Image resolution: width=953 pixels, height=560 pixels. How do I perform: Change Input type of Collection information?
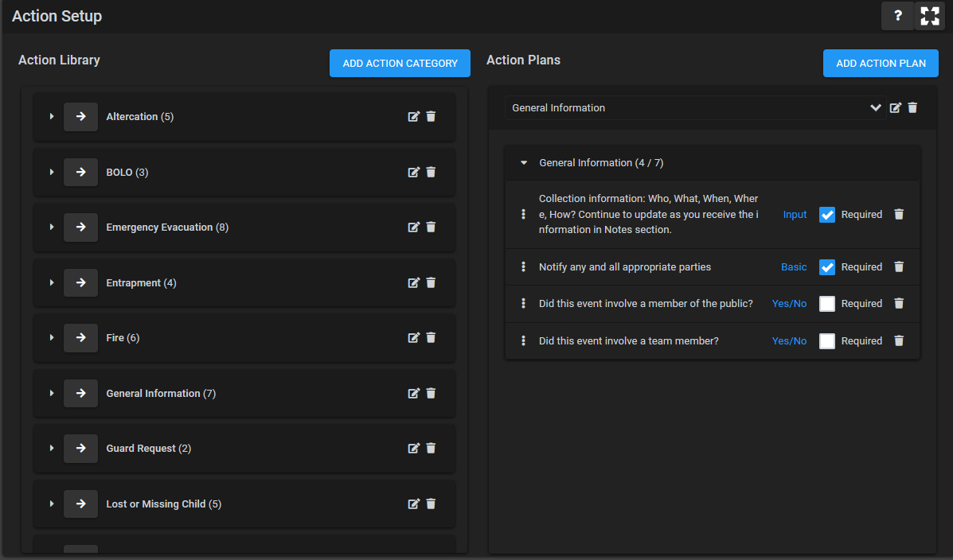(x=795, y=215)
